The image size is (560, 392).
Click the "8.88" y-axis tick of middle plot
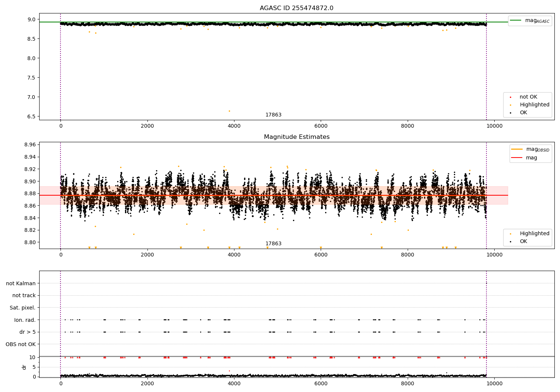[30, 193]
